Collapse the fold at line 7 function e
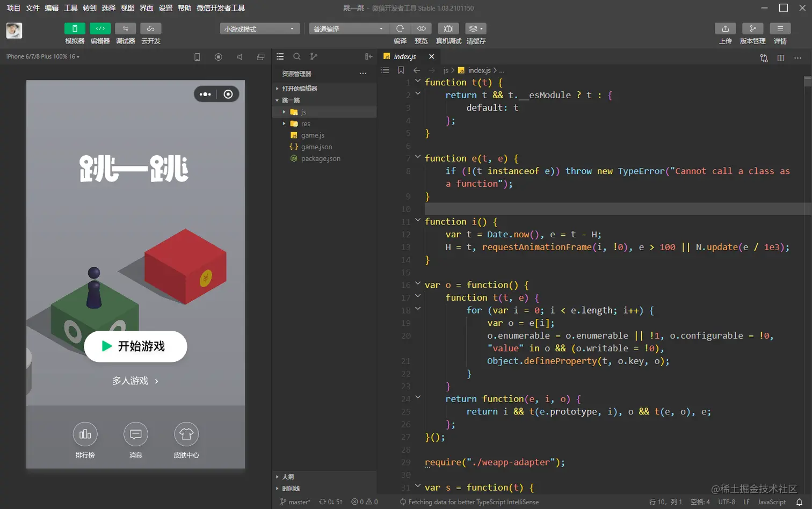 point(418,157)
